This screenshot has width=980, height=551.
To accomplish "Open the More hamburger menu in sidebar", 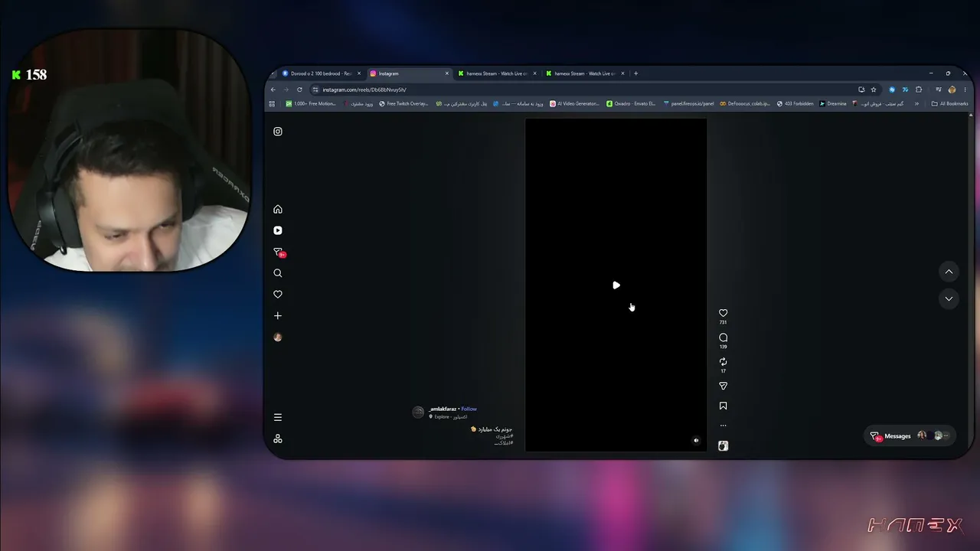I will (x=278, y=418).
